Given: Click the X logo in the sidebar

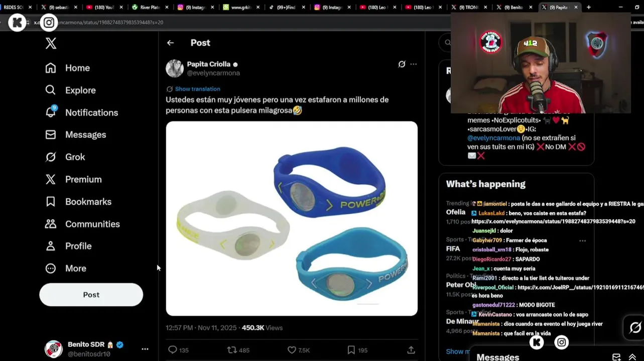Looking at the screenshot, I should [x=51, y=43].
